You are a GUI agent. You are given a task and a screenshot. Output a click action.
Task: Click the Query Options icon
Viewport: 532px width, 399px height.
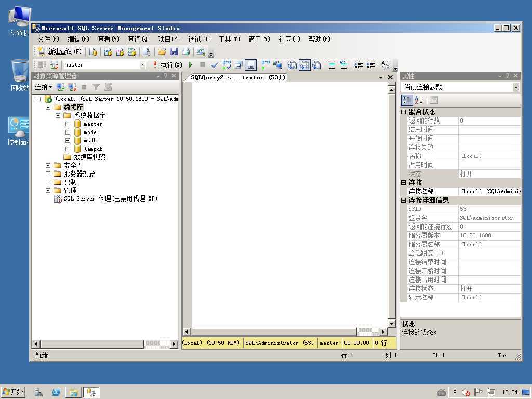pos(238,65)
